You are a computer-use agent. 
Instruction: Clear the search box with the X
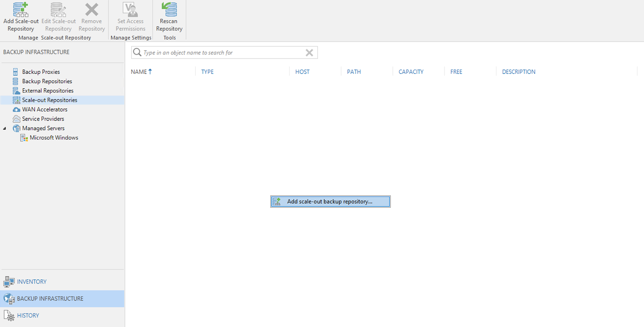point(309,53)
